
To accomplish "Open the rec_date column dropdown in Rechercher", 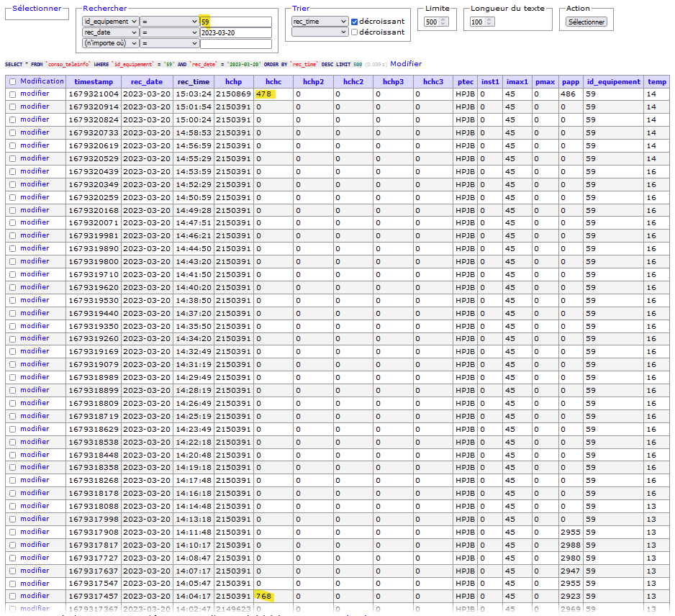I will click(x=110, y=33).
